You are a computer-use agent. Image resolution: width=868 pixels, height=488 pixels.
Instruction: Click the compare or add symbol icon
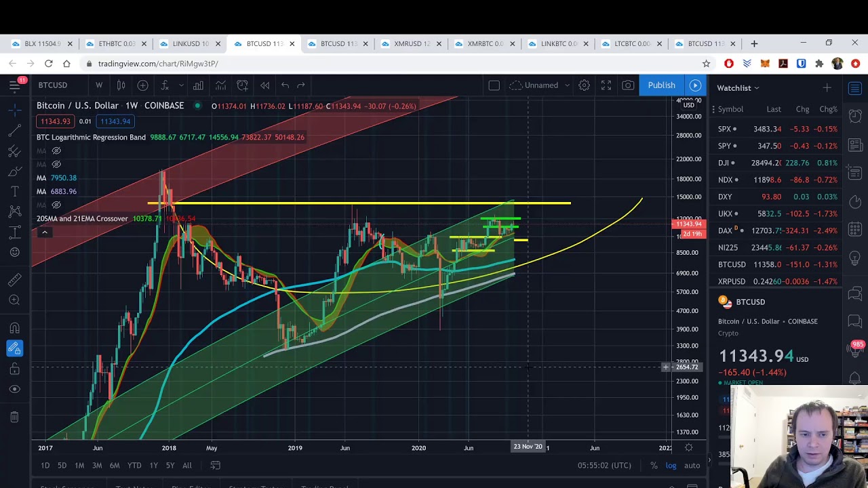pyautogui.click(x=143, y=85)
